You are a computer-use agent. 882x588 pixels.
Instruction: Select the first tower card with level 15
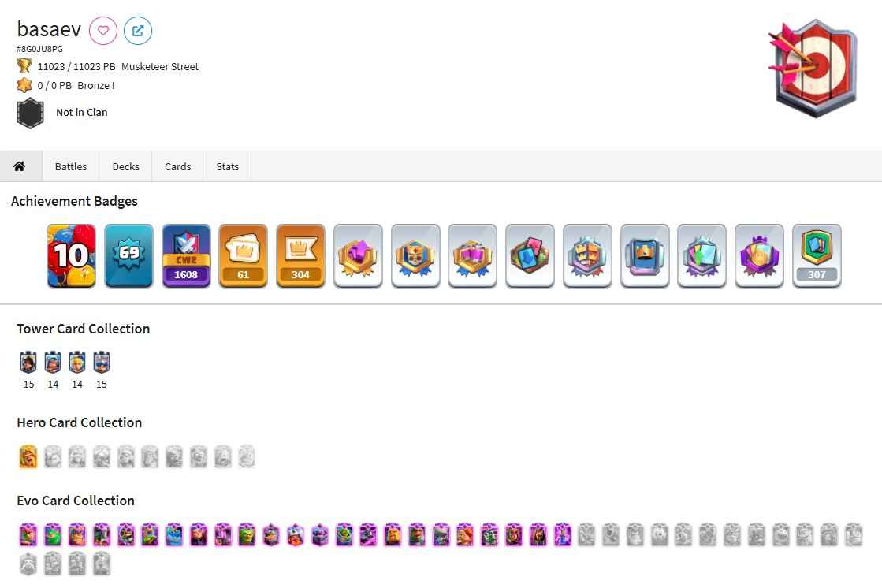(x=28, y=363)
